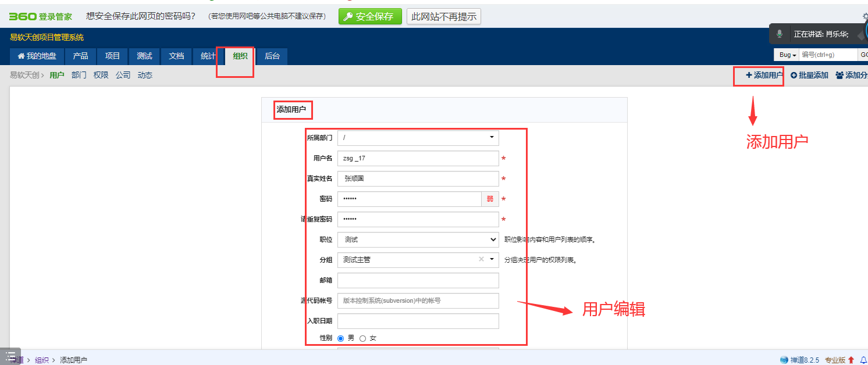Click the 安全保存 save password button
This screenshot has width=868, height=365.
(x=370, y=16)
